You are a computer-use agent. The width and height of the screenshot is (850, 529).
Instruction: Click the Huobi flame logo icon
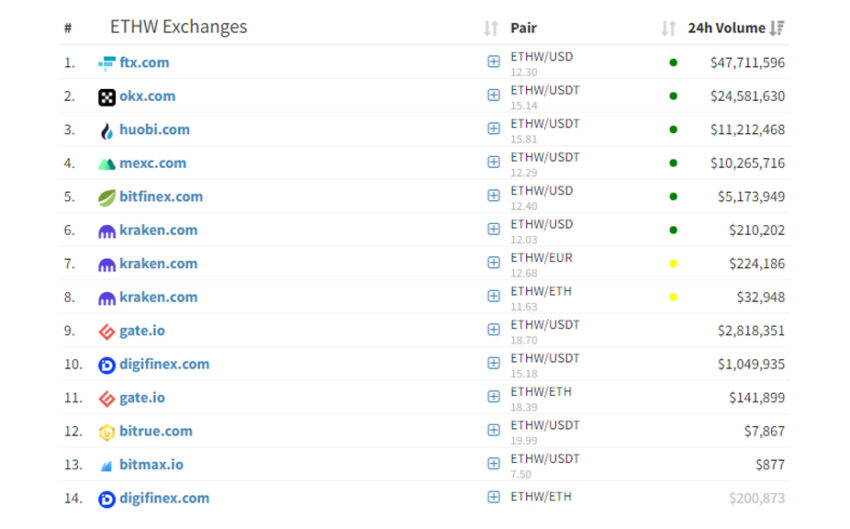[x=107, y=130]
